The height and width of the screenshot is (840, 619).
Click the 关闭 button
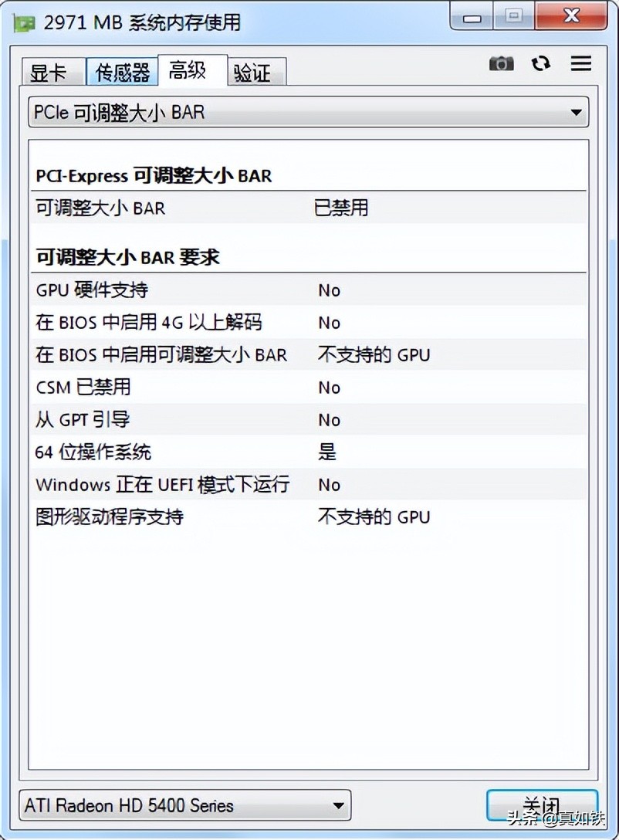pos(541,805)
